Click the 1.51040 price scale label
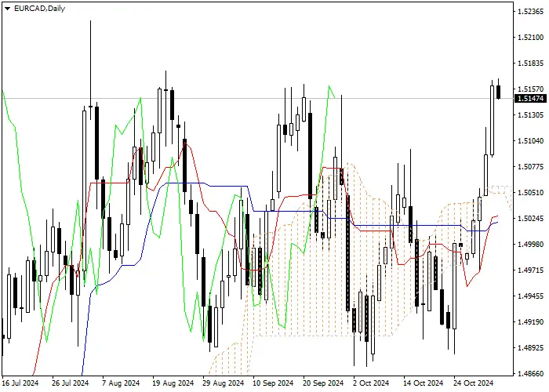Screen dimensions: 549x392 pos(530,140)
